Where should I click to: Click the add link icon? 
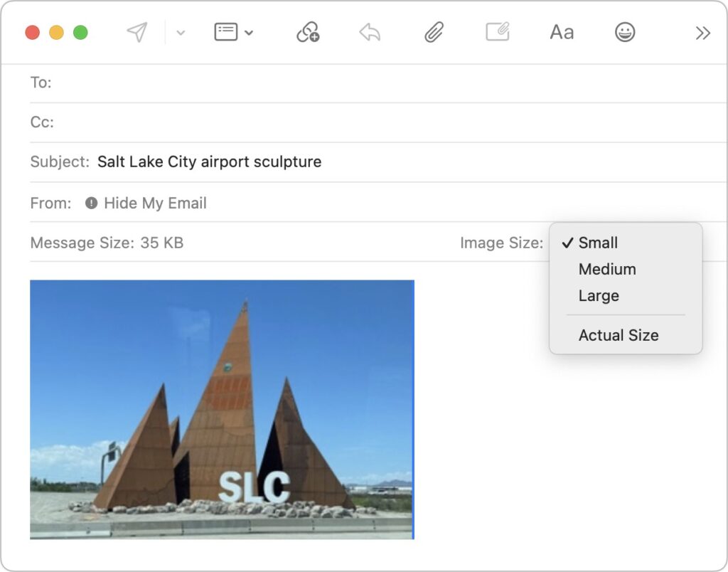307,32
